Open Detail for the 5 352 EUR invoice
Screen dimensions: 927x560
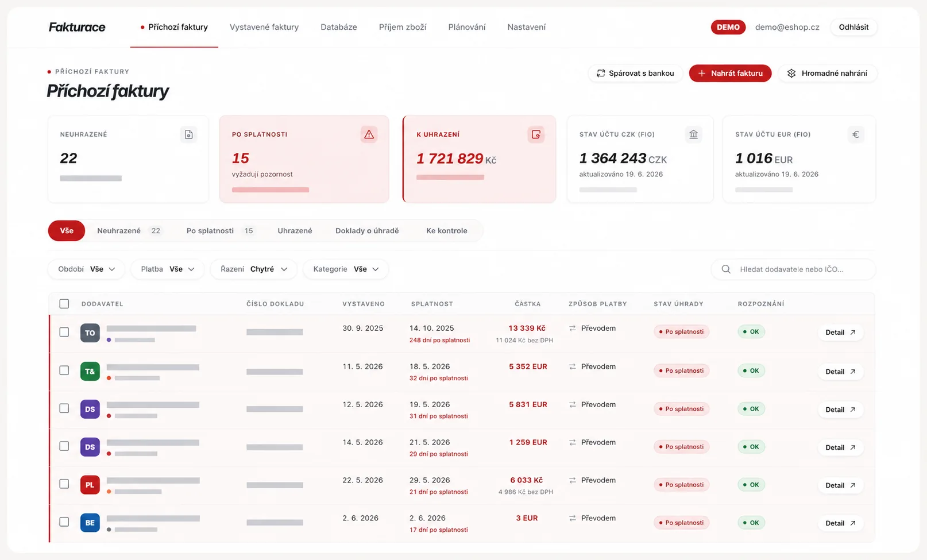point(840,372)
